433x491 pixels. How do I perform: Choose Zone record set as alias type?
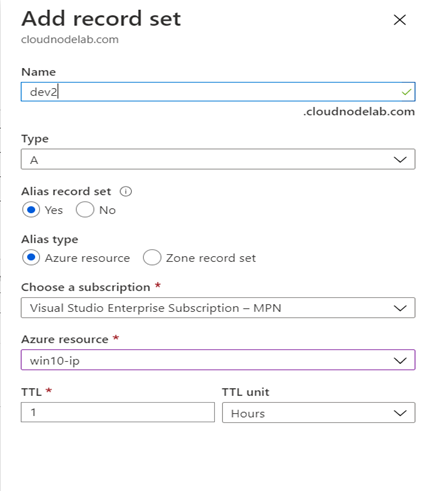[152, 258]
